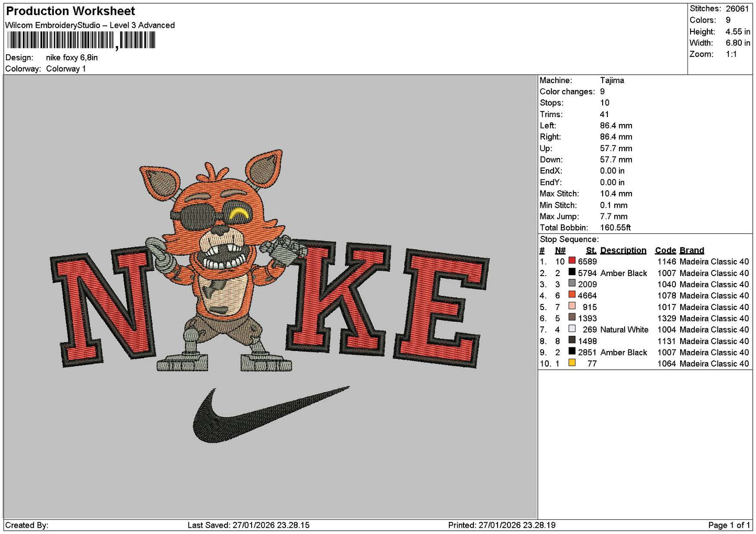Click the gray swatch in stop 3 row
The width and height of the screenshot is (756, 534).
click(572, 283)
